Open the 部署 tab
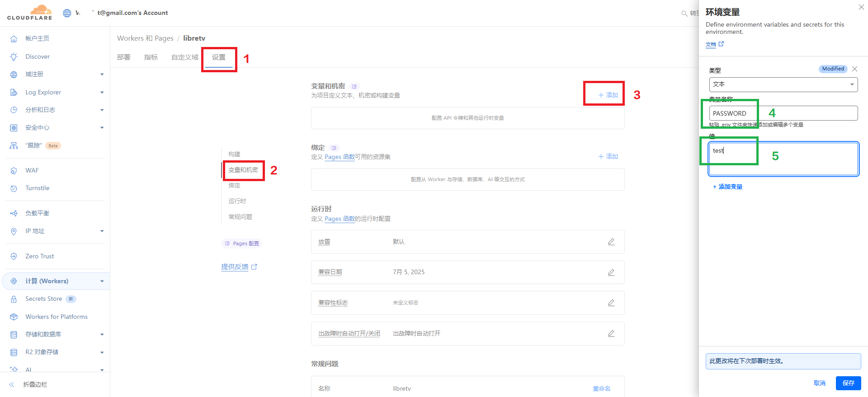 123,57
